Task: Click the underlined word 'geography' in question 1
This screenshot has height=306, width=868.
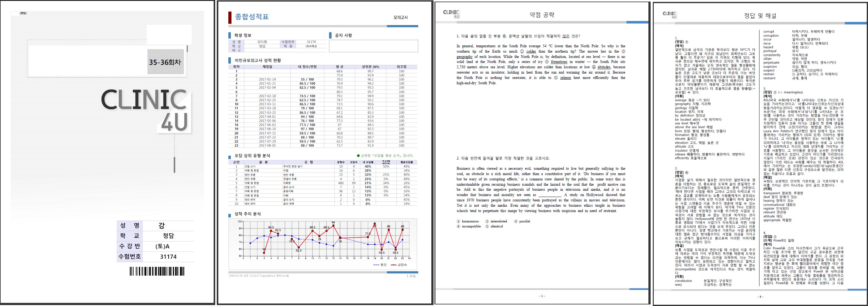Action: [465, 57]
